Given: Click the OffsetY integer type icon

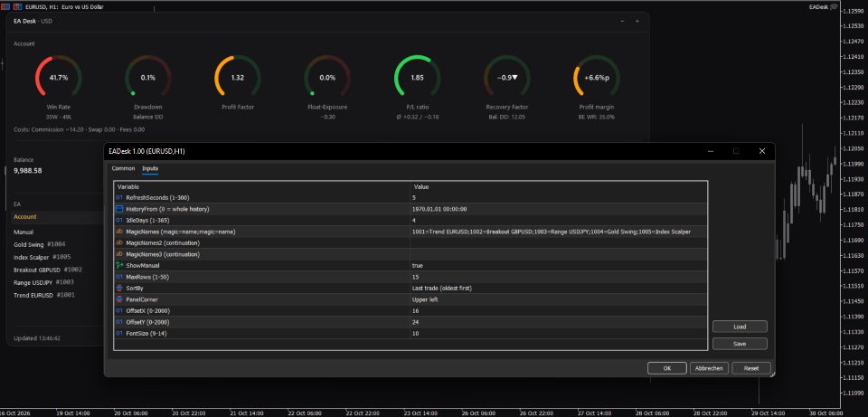Looking at the screenshot, I should click(119, 322).
